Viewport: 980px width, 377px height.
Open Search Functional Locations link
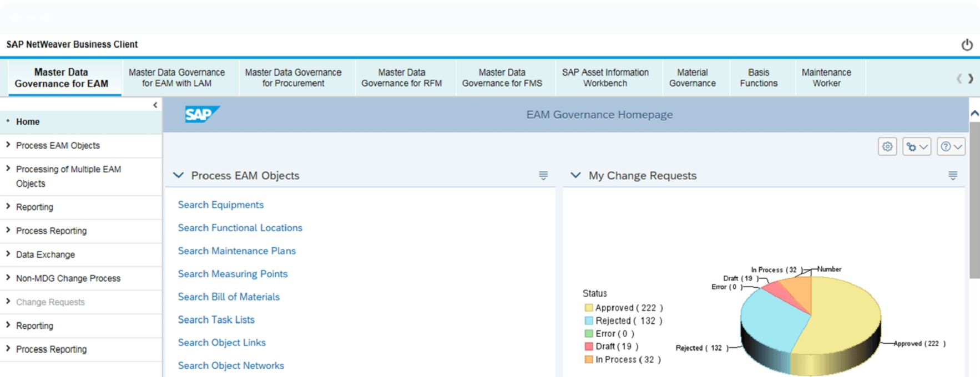tap(240, 228)
